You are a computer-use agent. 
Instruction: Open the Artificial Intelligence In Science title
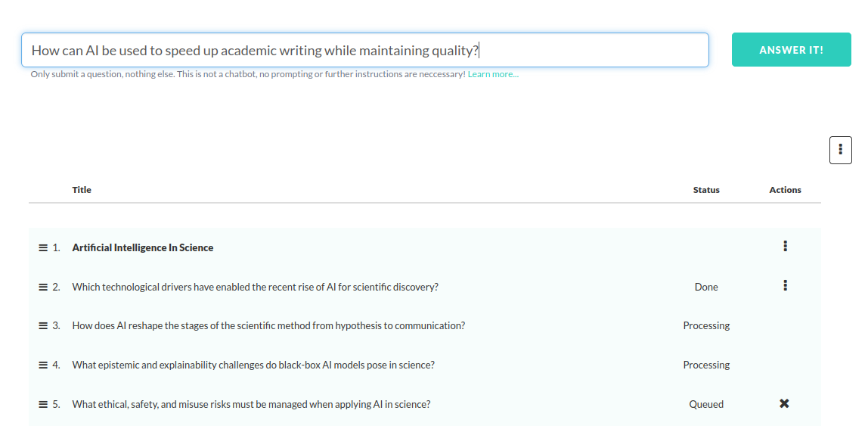[x=143, y=247]
